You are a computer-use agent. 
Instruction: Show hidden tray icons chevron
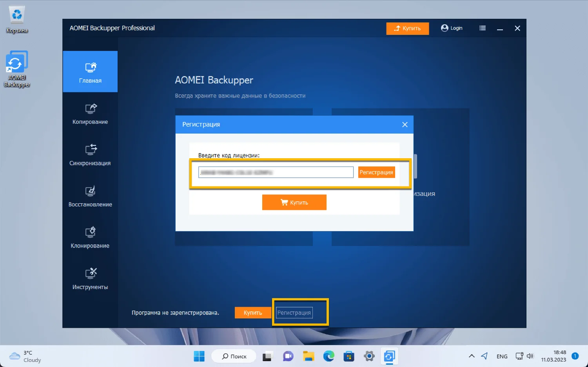pos(472,356)
